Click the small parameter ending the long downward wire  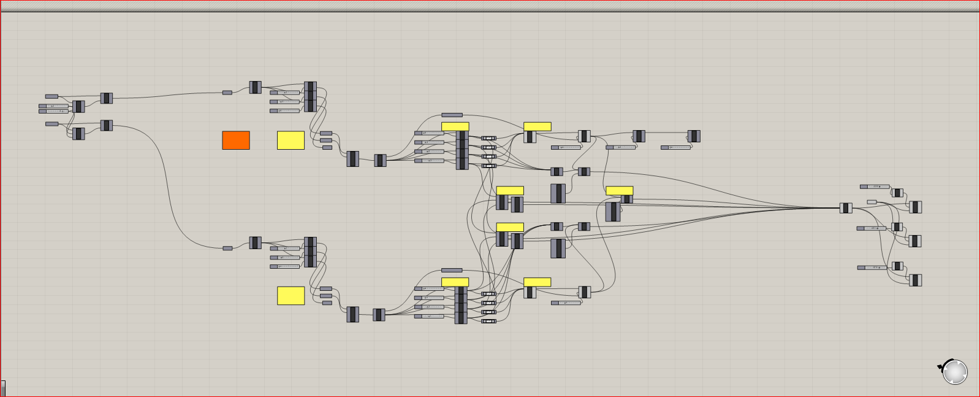tap(227, 248)
